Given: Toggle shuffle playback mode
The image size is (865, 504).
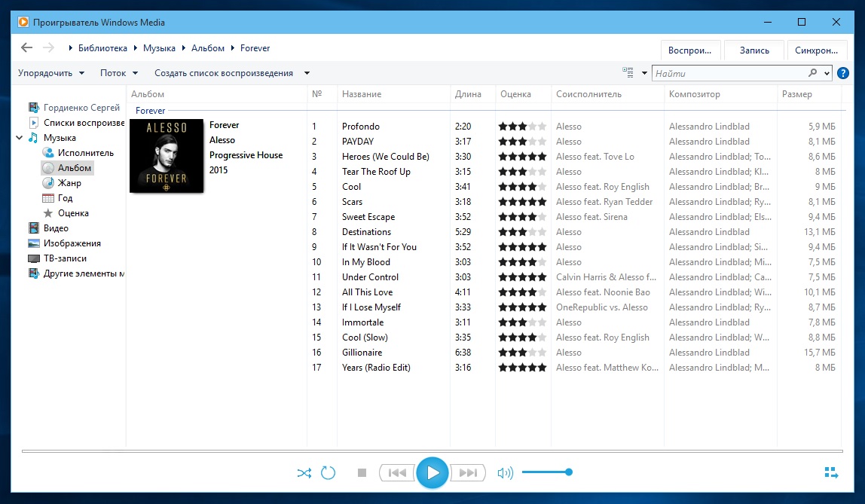Looking at the screenshot, I should tap(304, 472).
